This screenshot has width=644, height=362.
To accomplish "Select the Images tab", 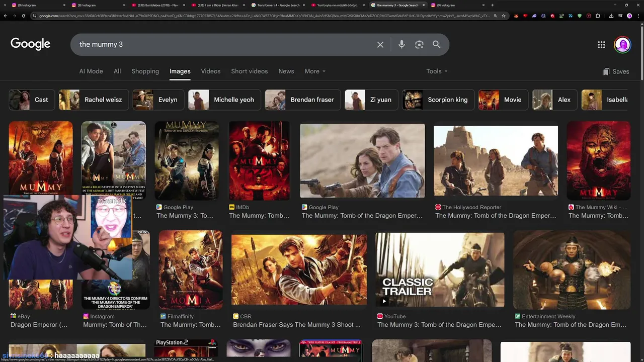I will [180, 71].
